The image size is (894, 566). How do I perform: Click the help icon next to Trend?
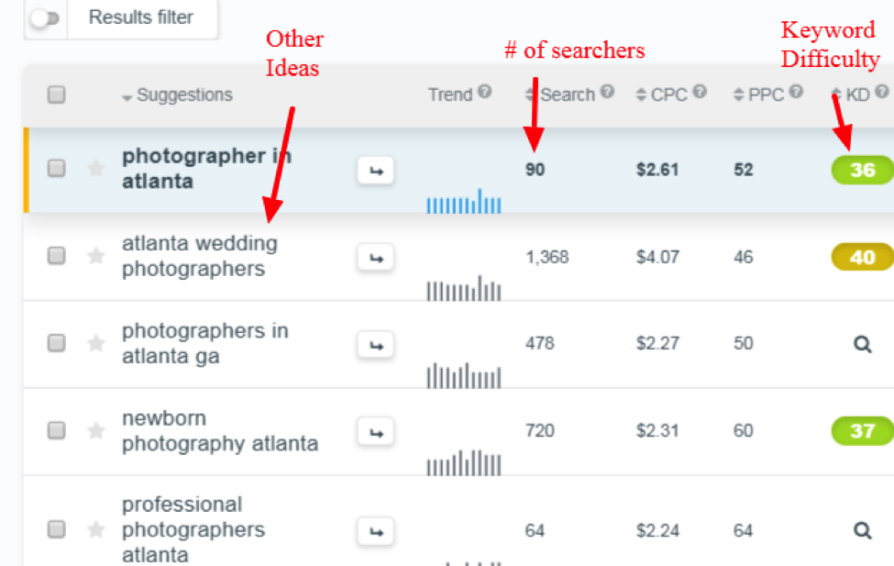coord(485,92)
